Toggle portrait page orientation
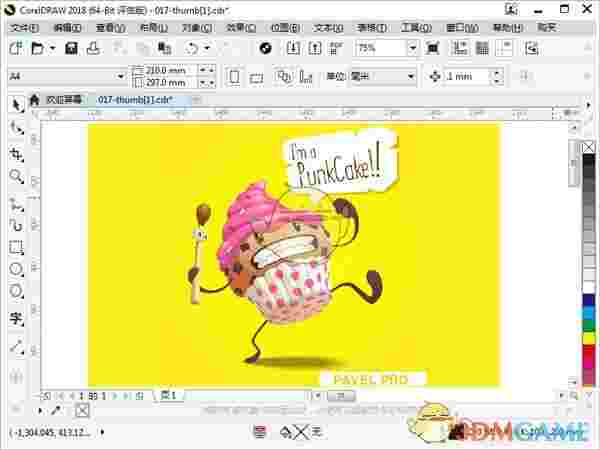The image size is (600, 450). tap(234, 77)
